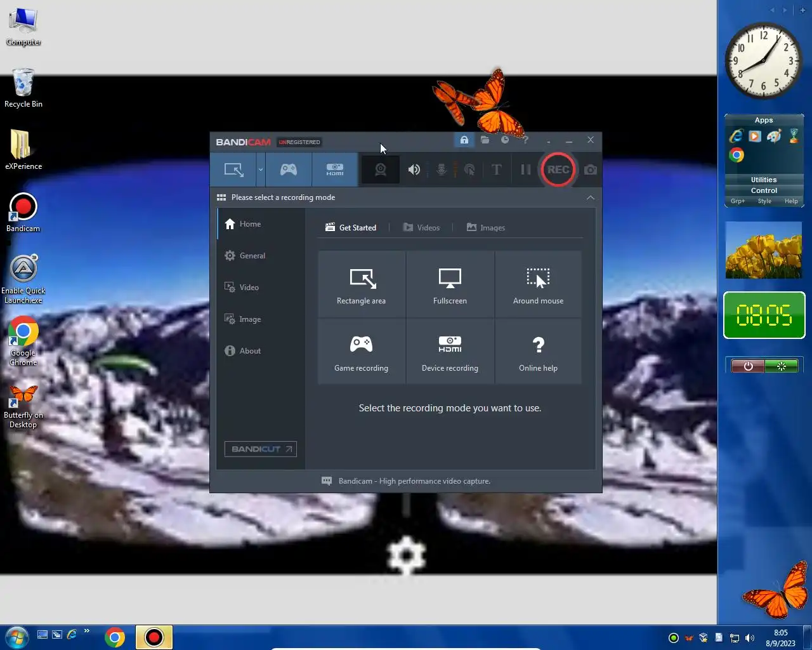The width and height of the screenshot is (812, 650).
Task: Open the General settings section
Action: [x=261, y=256]
